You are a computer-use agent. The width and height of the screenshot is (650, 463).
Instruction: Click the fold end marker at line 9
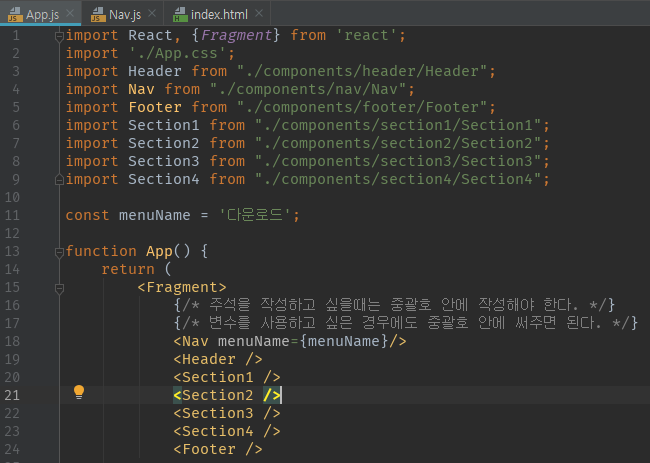point(59,180)
